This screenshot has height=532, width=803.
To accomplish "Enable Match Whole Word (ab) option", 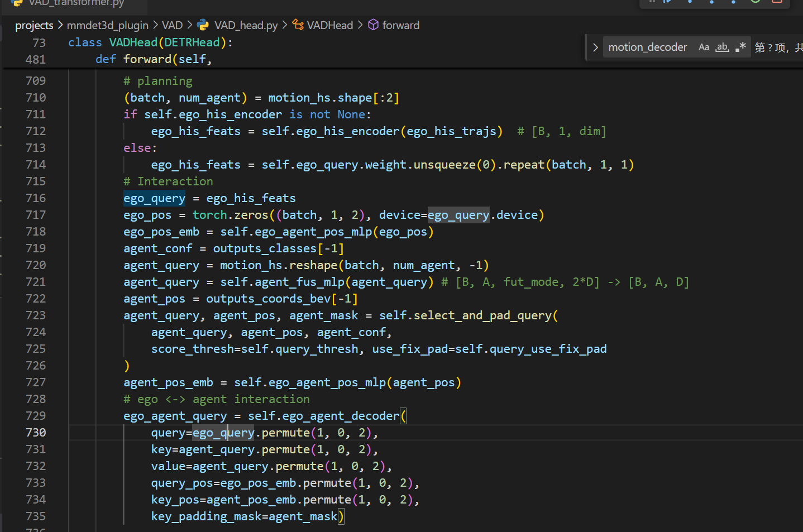I will [x=723, y=47].
